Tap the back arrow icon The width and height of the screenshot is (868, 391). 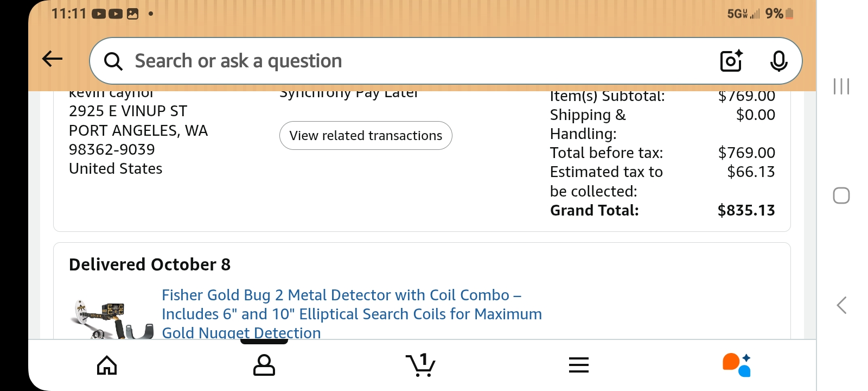click(x=52, y=59)
